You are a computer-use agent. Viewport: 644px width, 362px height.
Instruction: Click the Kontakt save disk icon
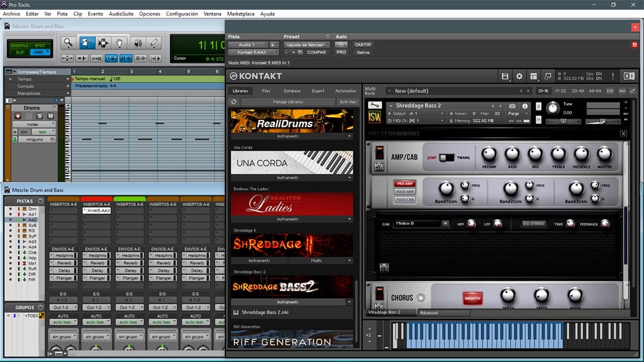pos(505,76)
